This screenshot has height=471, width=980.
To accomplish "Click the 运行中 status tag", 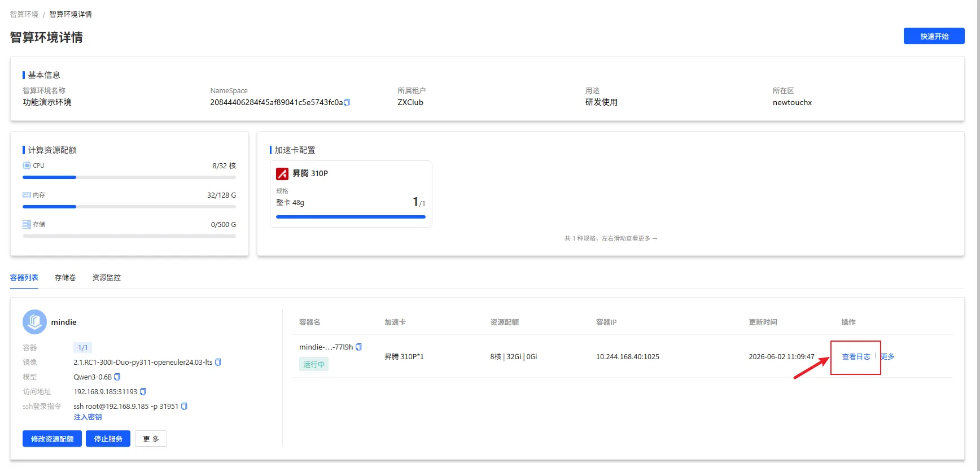I will click(x=314, y=364).
